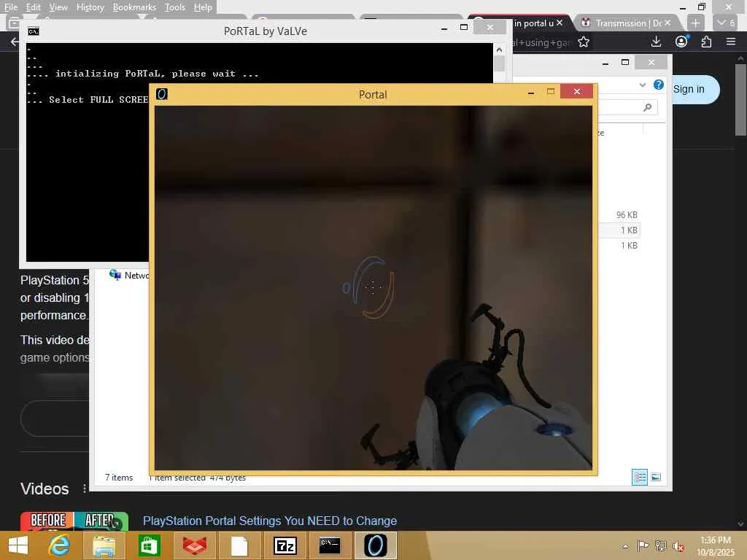Open the Help icon in File Explorer
This screenshot has width=747, height=560.
pos(659,85)
